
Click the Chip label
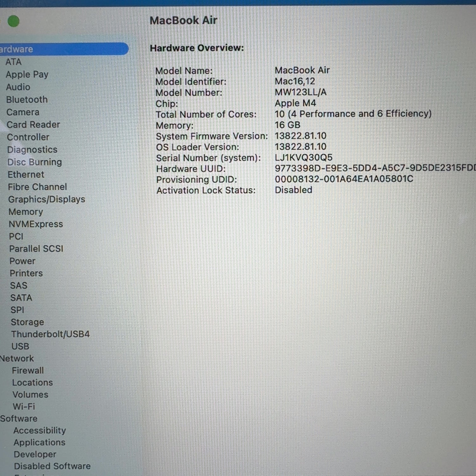pyautogui.click(x=167, y=104)
